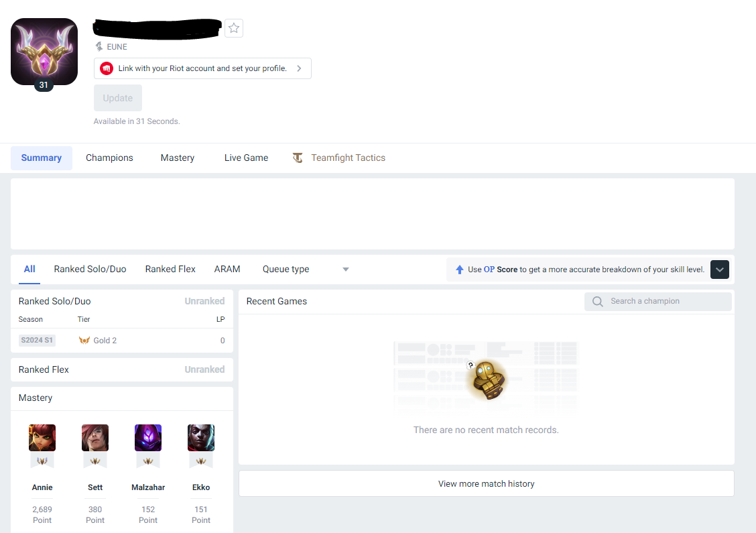Screen dimensions: 756x533
Task: Click the S2024 S1 season badge
Action: tap(37, 340)
